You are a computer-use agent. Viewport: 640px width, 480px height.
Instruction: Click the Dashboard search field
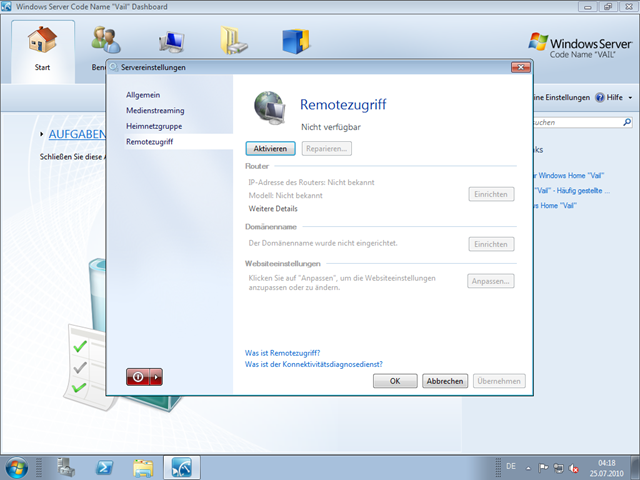tap(577, 122)
